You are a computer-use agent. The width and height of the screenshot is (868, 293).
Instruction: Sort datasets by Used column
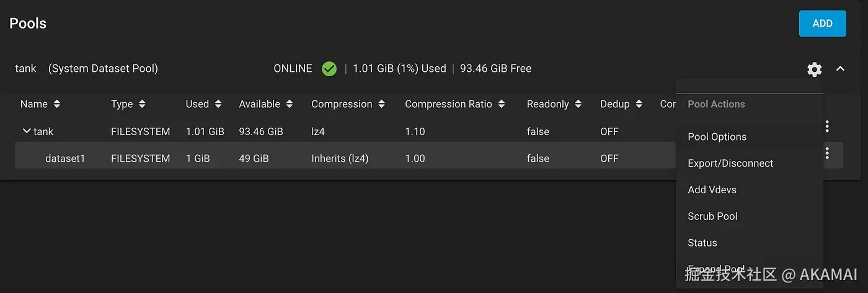218,104
